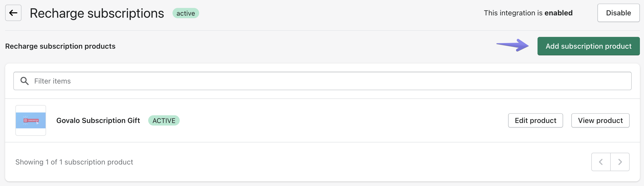Click the Recharge subscriptions page title
Image resolution: width=644 pixels, height=186 pixels.
pyautogui.click(x=97, y=13)
